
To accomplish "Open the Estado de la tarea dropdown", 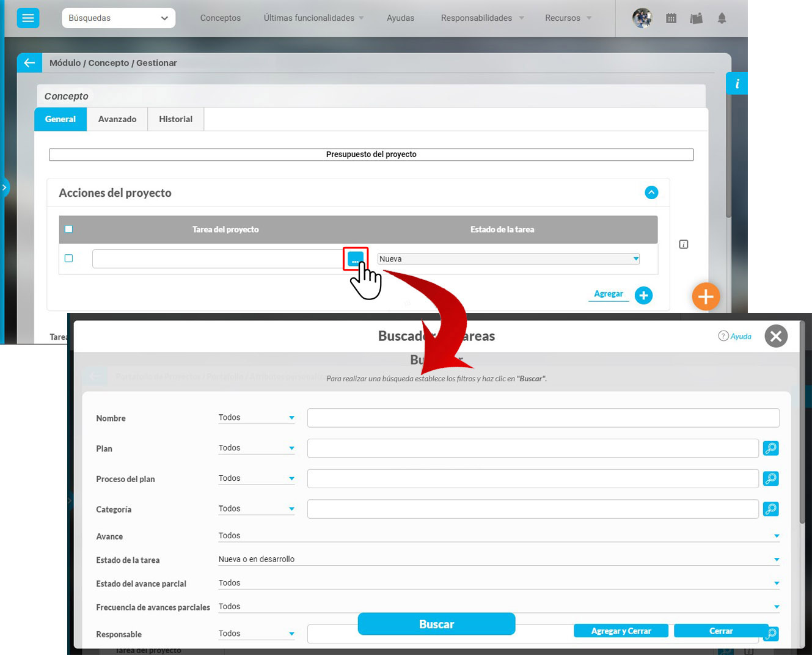I will pos(499,560).
